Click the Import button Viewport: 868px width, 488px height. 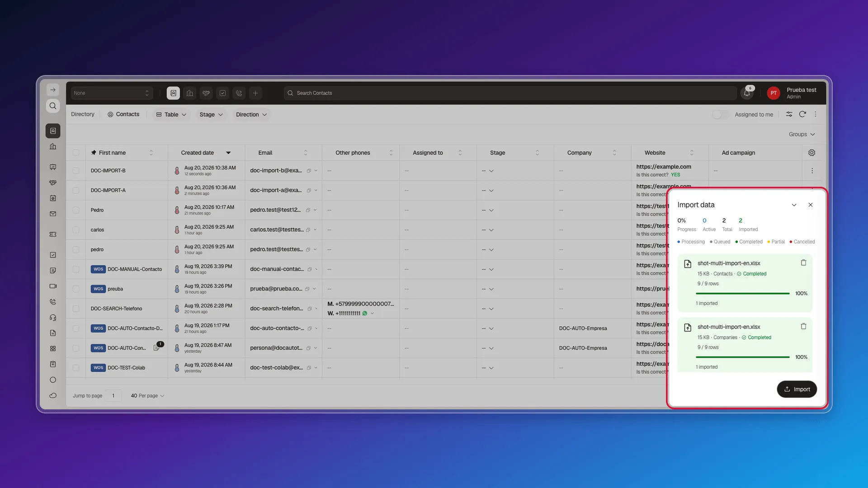(x=797, y=389)
